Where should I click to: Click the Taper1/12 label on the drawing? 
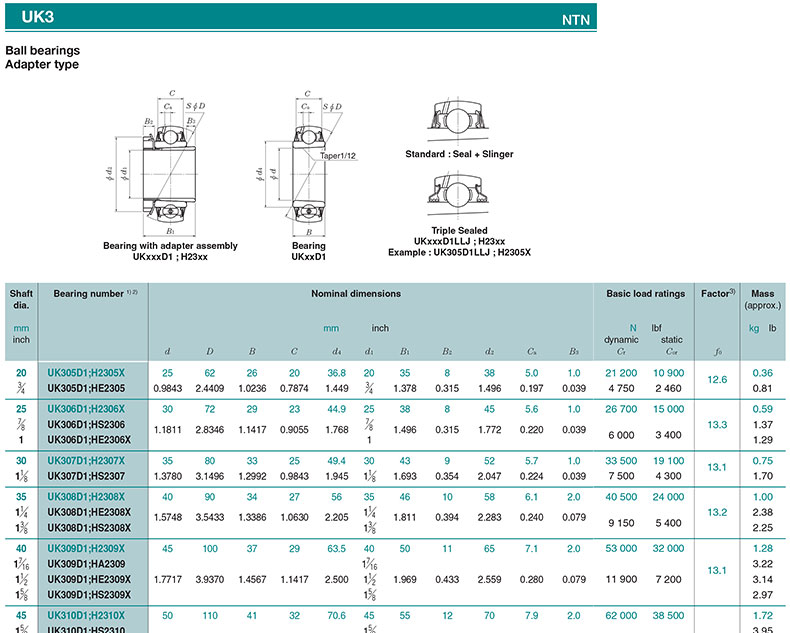point(340,157)
